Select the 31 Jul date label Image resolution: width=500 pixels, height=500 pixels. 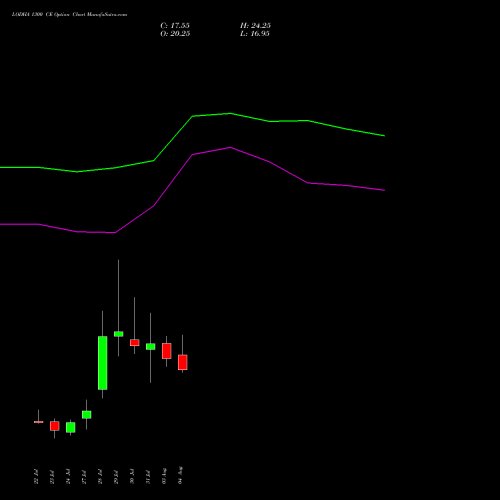[148, 477]
